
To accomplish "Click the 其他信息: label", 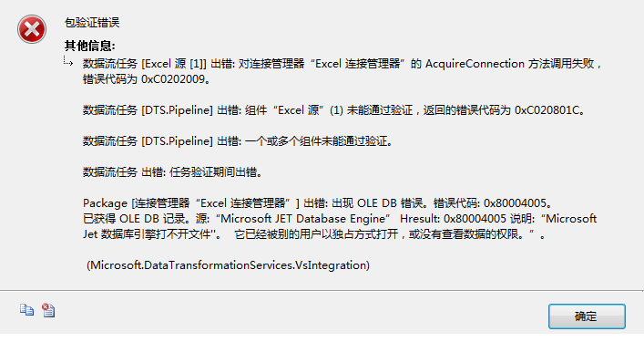I will coord(90,46).
